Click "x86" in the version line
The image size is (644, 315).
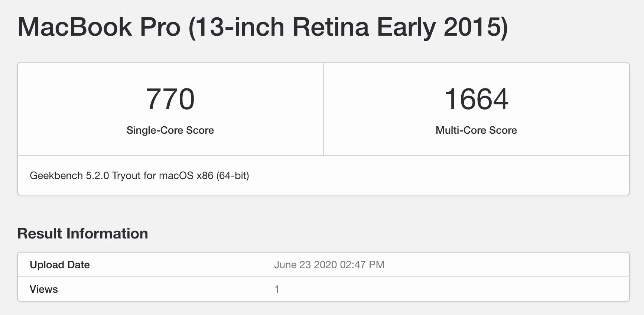(x=205, y=176)
